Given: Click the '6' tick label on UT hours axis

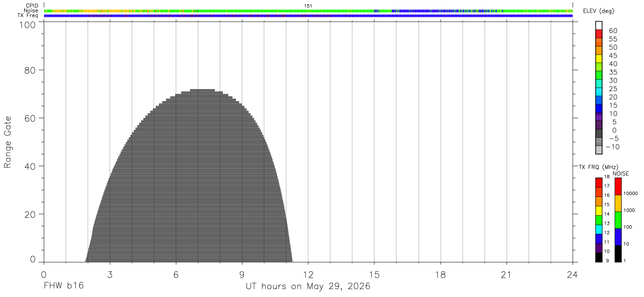Looking at the screenshot, I should pyautogui.click(x=176, y=274).
